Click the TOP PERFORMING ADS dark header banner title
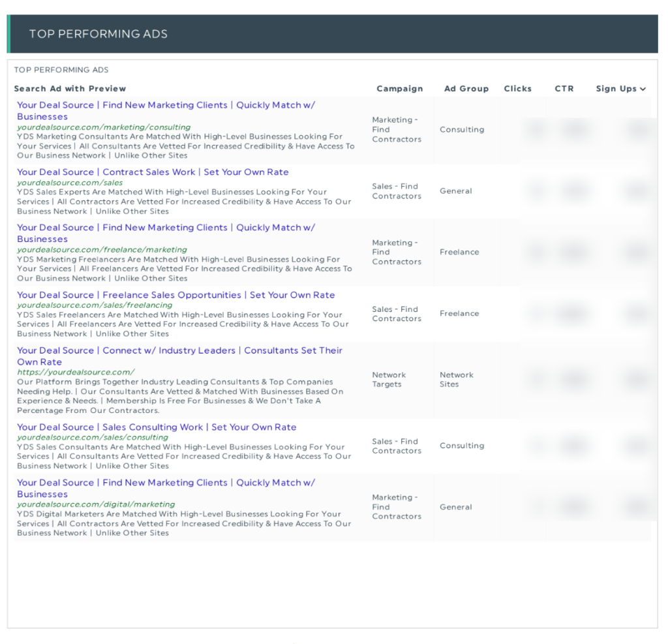668x644 pixels. point(99,34)
